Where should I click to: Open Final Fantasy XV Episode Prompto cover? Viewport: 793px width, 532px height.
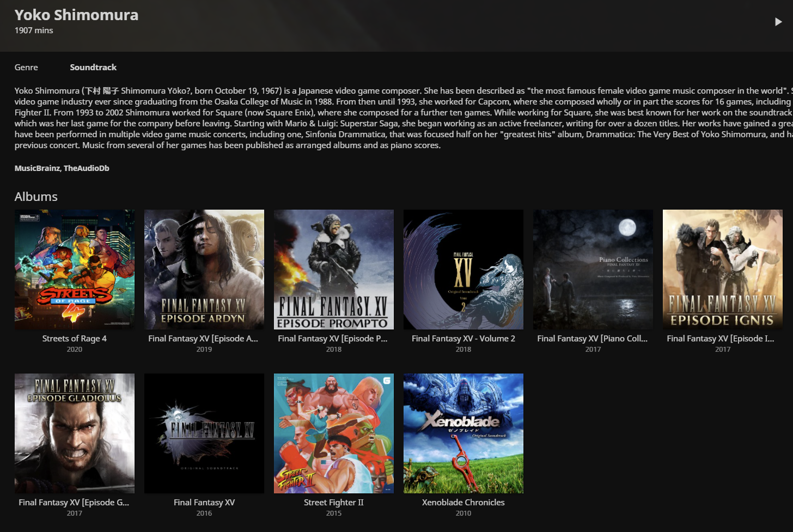(x=334, y=270)
